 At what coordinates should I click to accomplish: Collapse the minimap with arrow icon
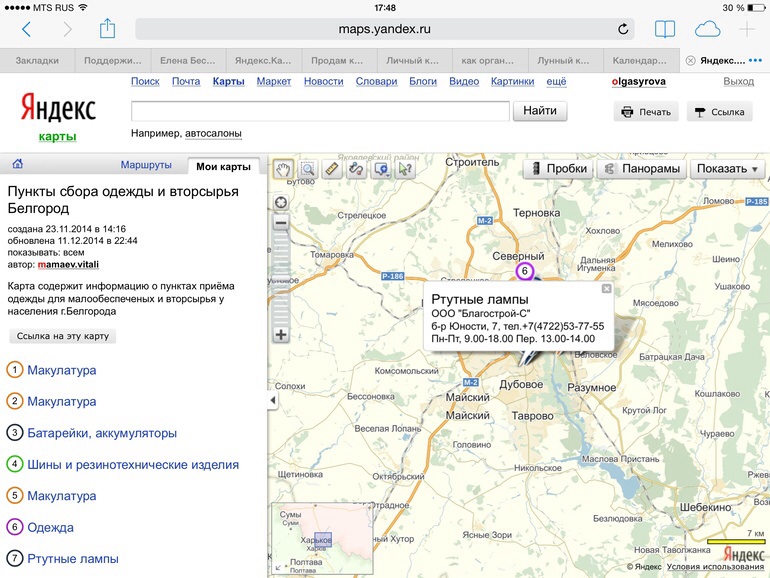pos(278,568)
